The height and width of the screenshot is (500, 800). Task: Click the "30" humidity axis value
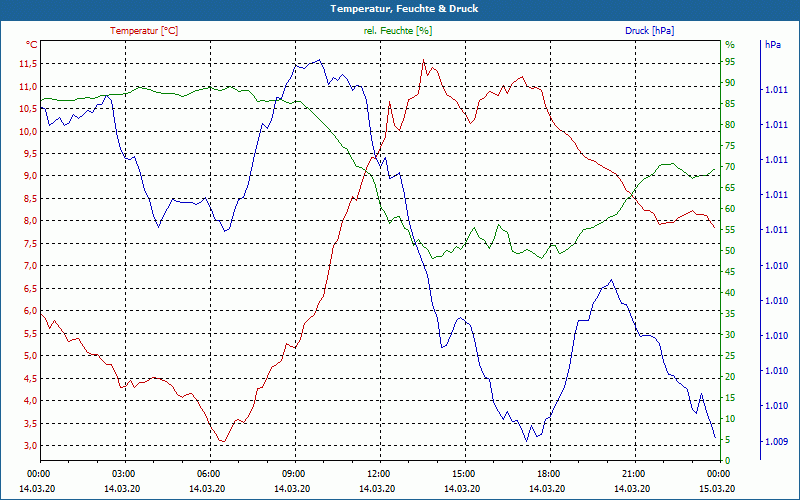click(730, 335)
